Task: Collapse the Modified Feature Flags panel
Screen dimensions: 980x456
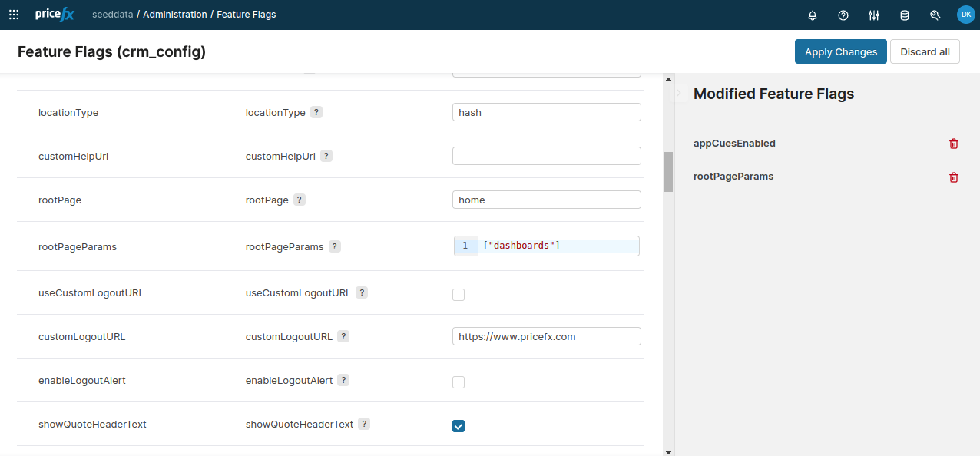Action: click(x=679, y=93)
